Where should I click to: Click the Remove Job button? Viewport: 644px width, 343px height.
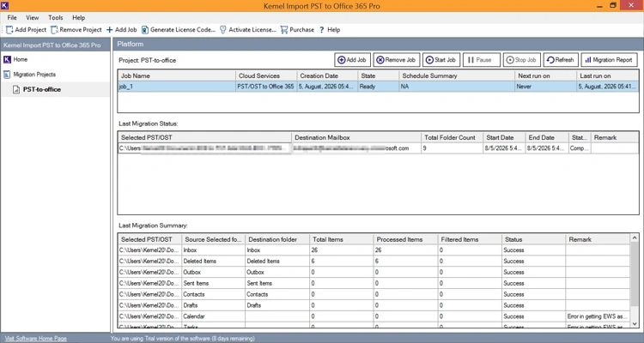tap(397, 60)
